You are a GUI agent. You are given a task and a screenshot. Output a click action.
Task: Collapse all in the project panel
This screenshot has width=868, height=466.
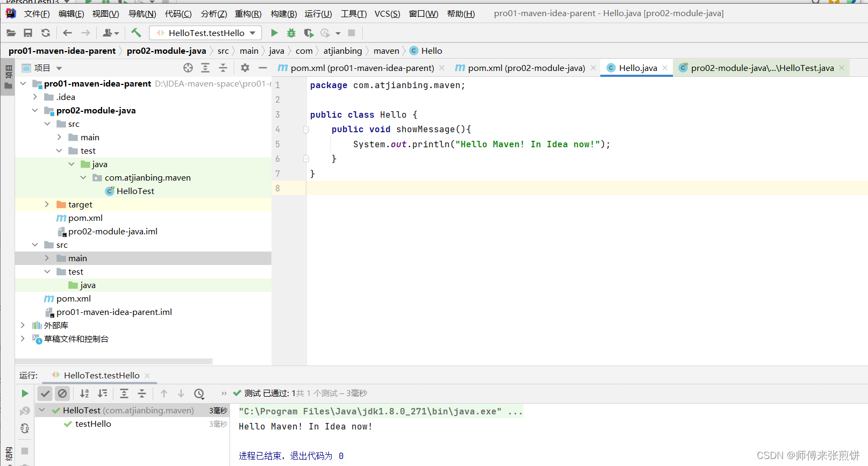click(223, 68)
